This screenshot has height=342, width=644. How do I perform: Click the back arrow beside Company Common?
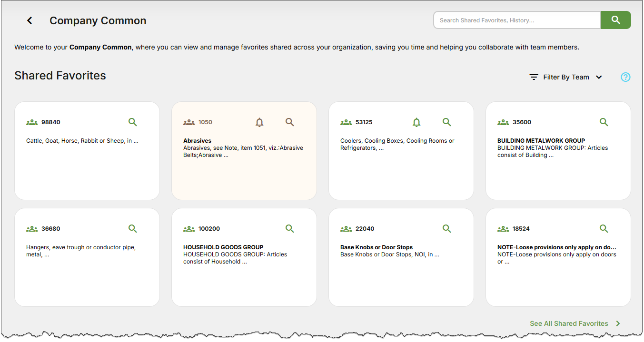point(30,20)
